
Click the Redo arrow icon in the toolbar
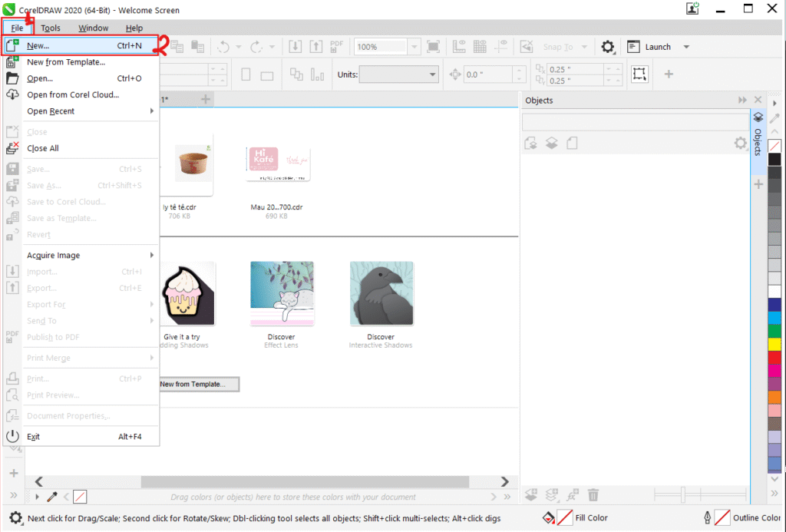click(256, 47)
